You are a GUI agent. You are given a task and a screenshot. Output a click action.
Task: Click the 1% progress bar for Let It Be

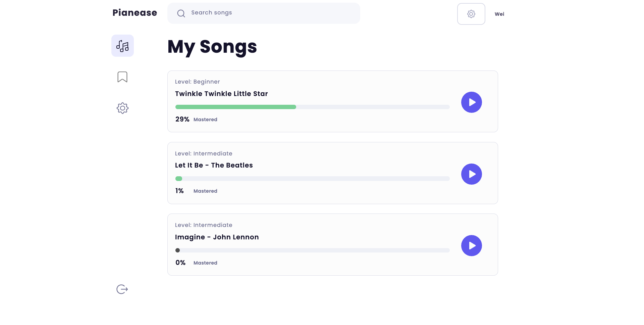(x=312, y=179)
